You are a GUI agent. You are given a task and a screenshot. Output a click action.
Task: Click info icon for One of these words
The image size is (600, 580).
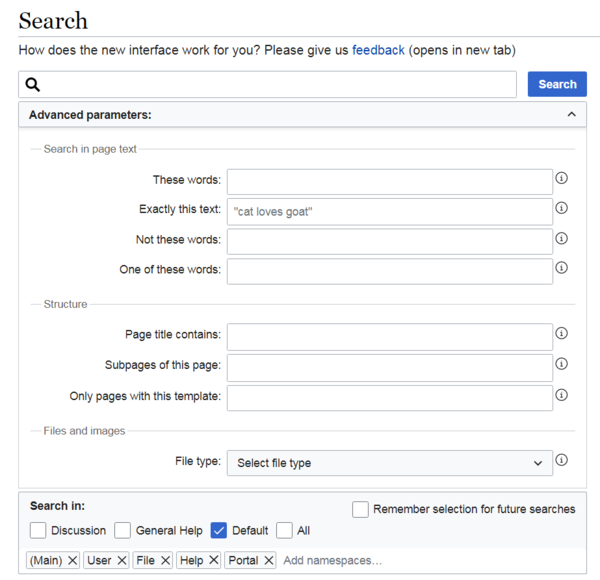point(561,267)
